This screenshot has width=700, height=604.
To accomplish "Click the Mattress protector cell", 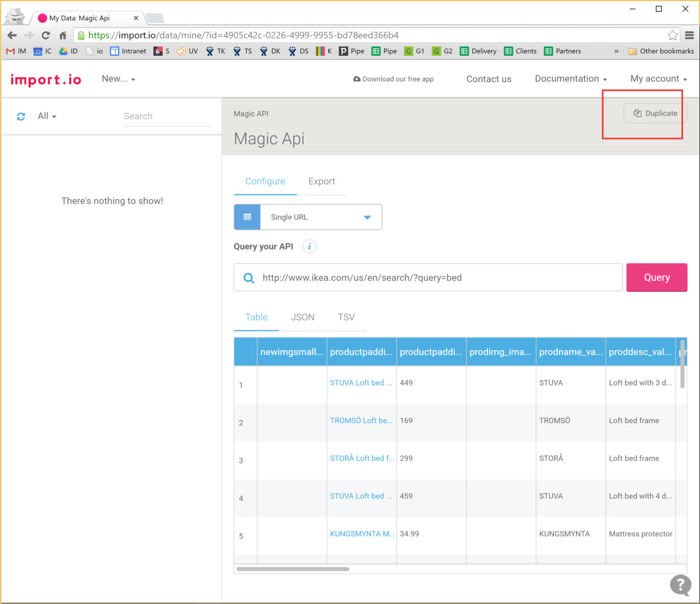I will (x=641, y=534).
